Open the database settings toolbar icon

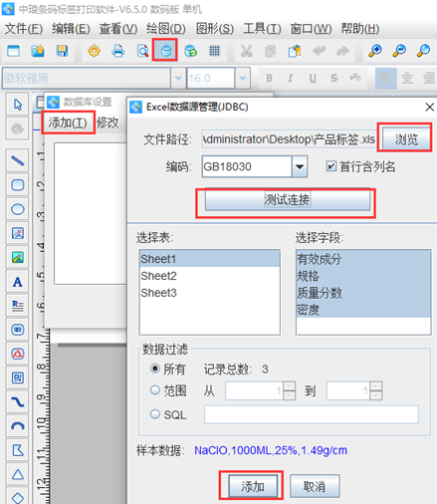click(165, 50)
